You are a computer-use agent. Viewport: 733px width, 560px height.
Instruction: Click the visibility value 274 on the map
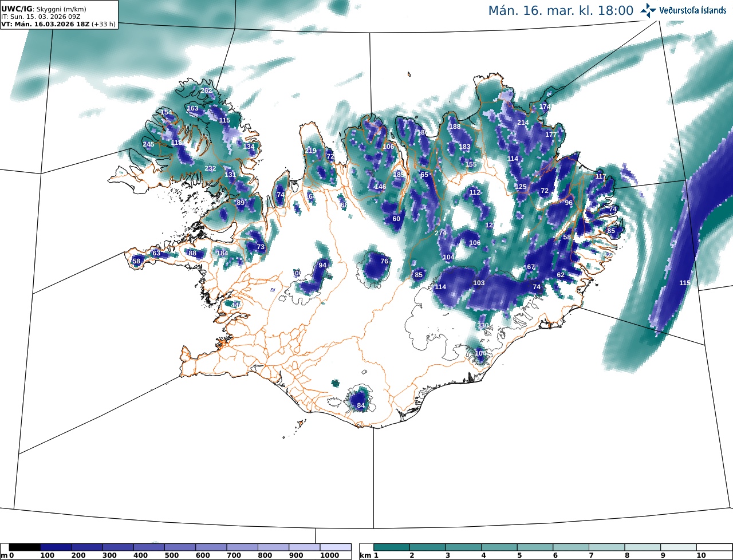440,233
